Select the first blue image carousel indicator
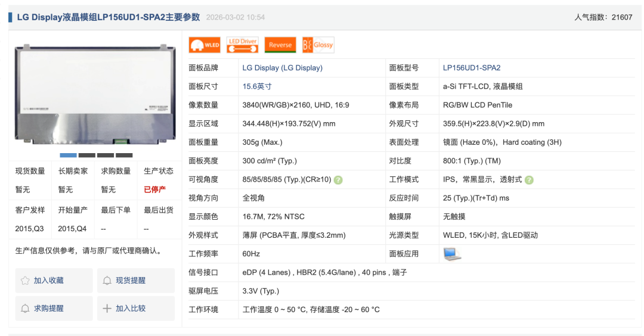Screen dimensions: 644x336 [x=68, y=155]
